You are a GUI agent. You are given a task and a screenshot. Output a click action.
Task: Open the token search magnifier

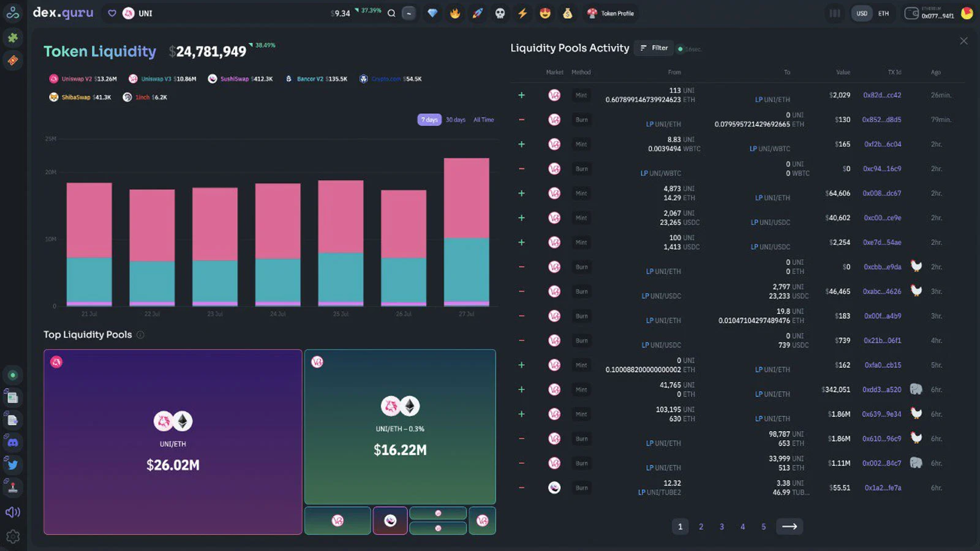click(x=391, y=13)
